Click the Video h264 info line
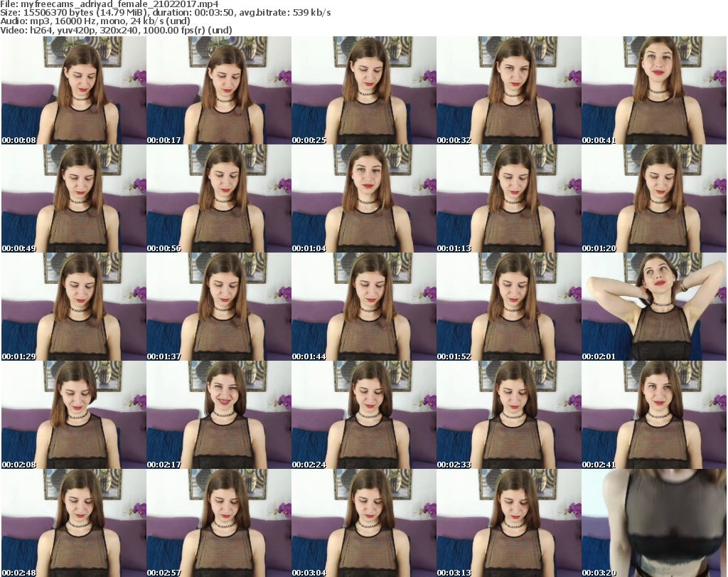 coord(116,30)
